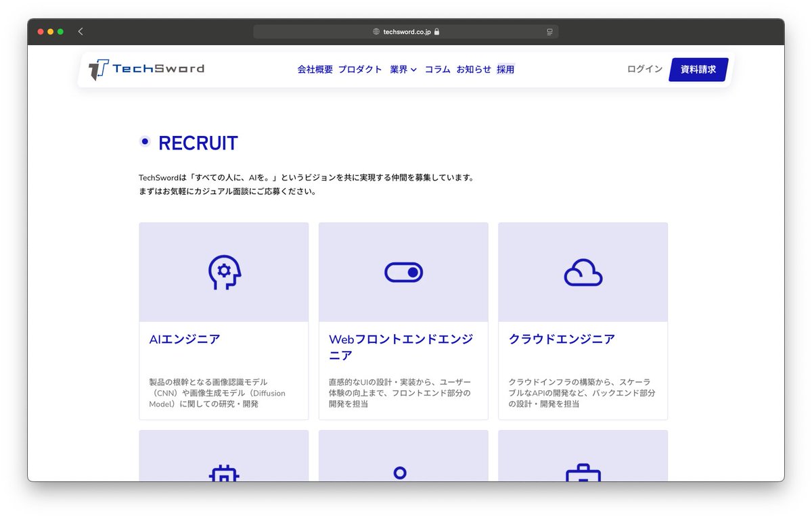Screen dimensions: 812x518
Task: Click the 資料請求 button
Action: [698, 70]
